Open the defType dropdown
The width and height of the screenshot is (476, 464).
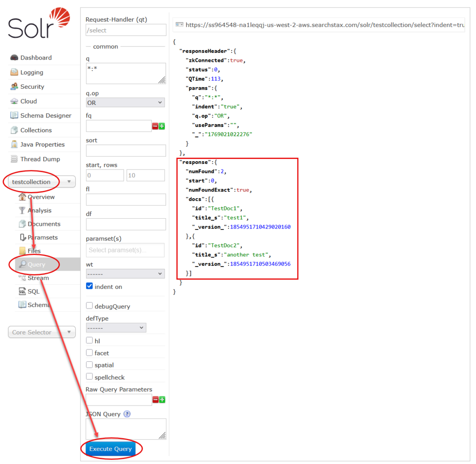[x=116, y=328]
